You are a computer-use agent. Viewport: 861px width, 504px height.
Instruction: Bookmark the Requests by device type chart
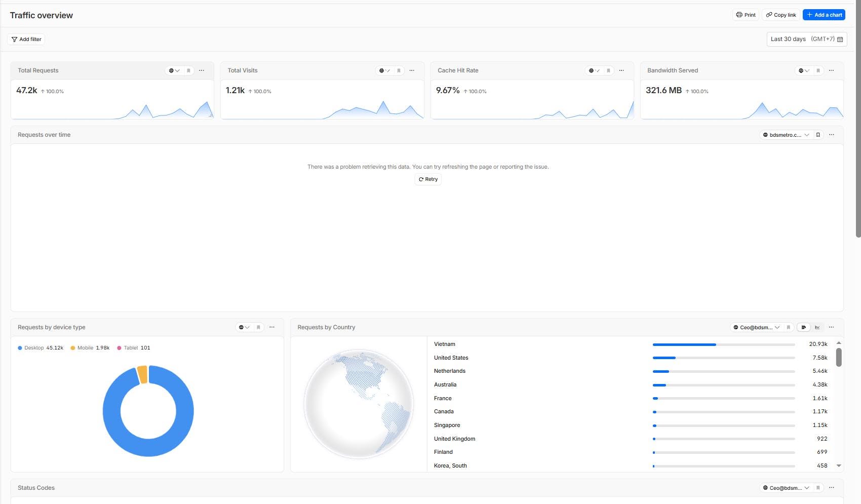pos(258,327)
